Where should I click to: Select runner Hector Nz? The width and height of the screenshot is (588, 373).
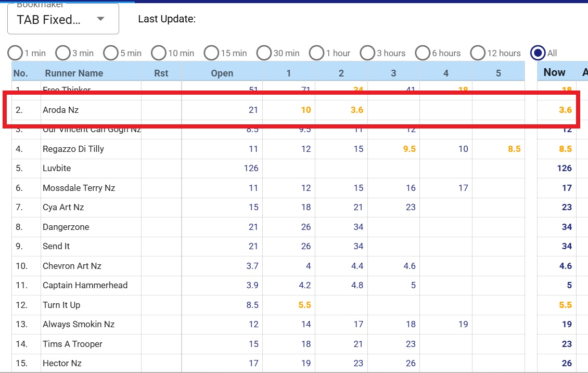[62, 363]
